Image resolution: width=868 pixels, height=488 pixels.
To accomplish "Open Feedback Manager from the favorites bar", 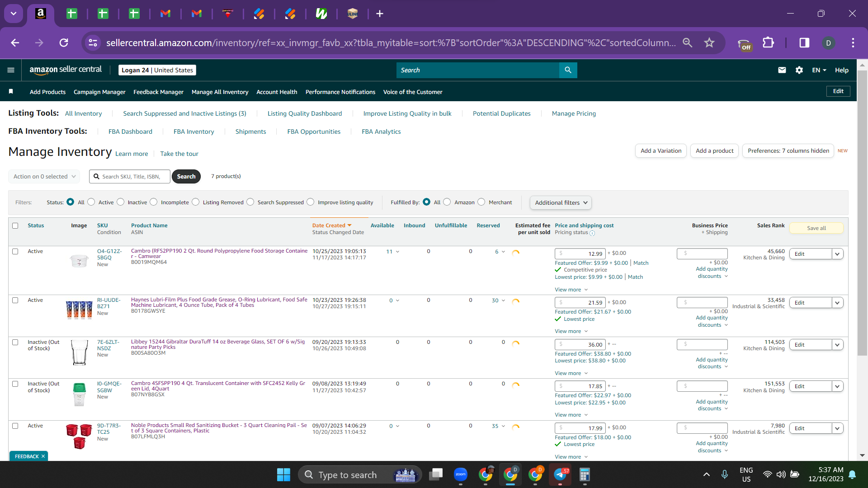I will pos(158,92).
